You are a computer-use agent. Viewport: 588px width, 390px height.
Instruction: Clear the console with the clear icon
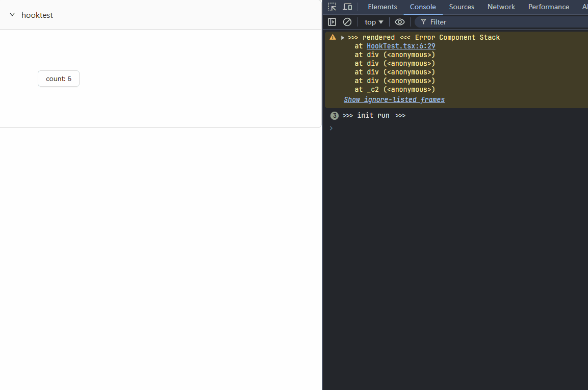(347, 22)
